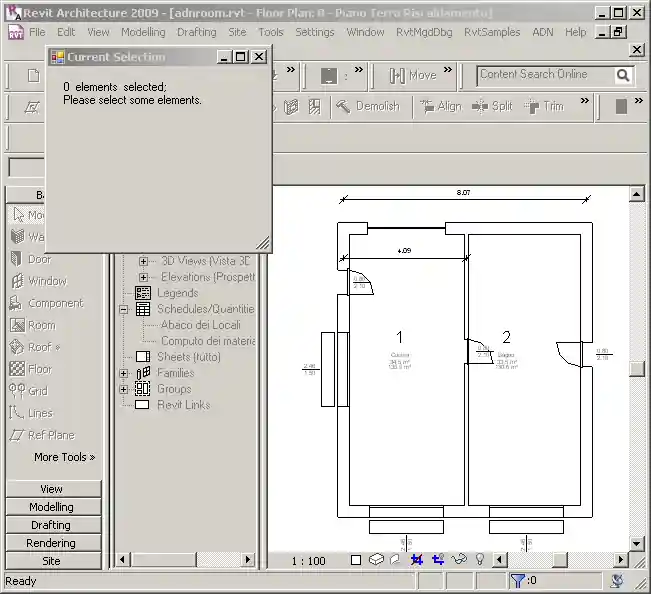Viewport: 651px width, 594px height.
Task: Expand the Groups tree node
Action: [124, 389]
